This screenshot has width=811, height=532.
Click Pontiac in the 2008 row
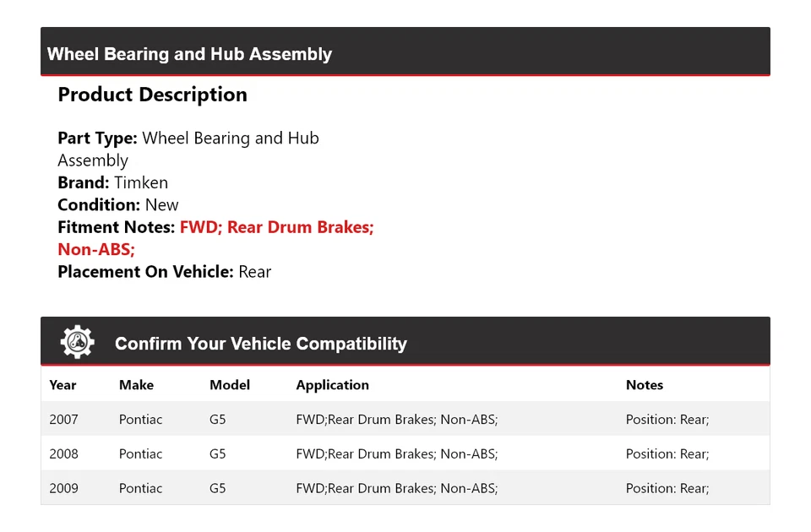pyautogui.click(x=140, y=453)
